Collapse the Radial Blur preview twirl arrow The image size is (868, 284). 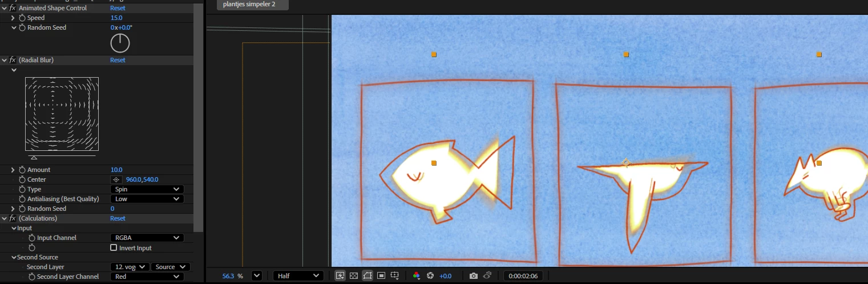pyautogui.click(x=14, y=70)
